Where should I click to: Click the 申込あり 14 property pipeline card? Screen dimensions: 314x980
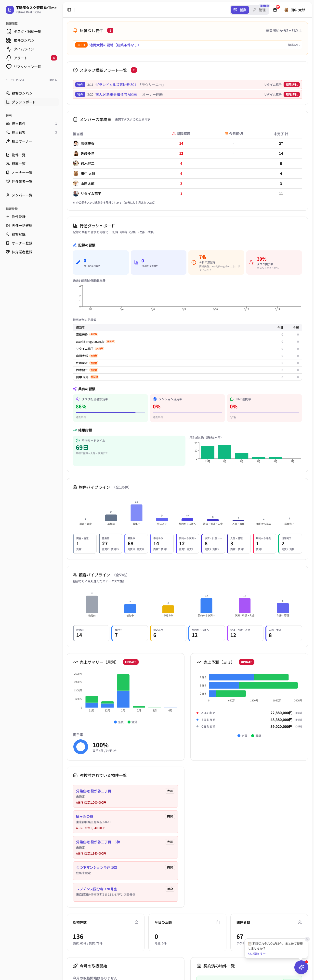coord(162,544)
